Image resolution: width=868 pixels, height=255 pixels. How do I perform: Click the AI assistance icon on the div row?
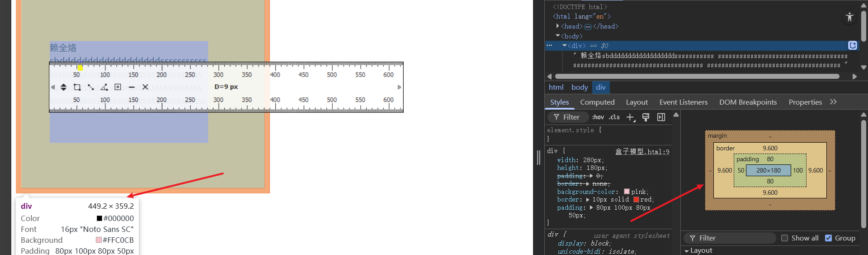click(853, 45)
